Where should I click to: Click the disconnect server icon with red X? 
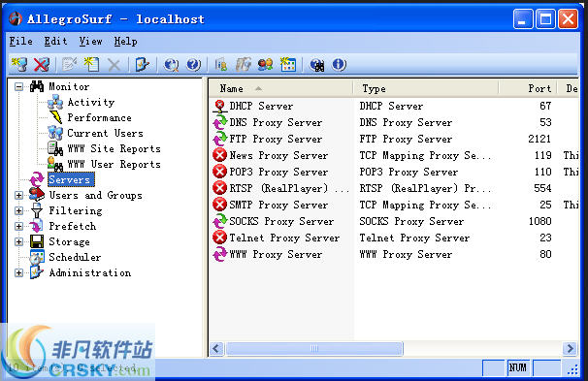(42, 64)
